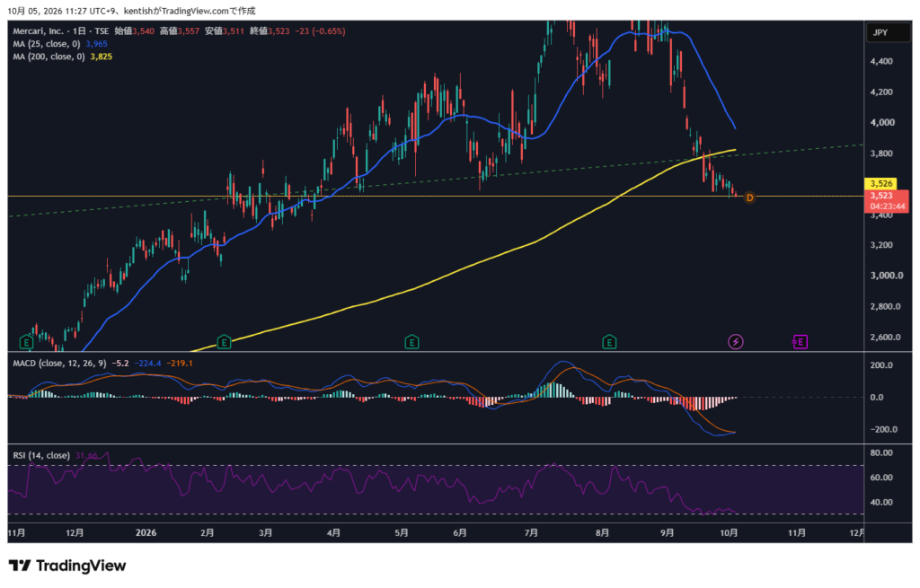Select the MA (200, close, 0) legend
Screen dimensions: 920x588
49,57
